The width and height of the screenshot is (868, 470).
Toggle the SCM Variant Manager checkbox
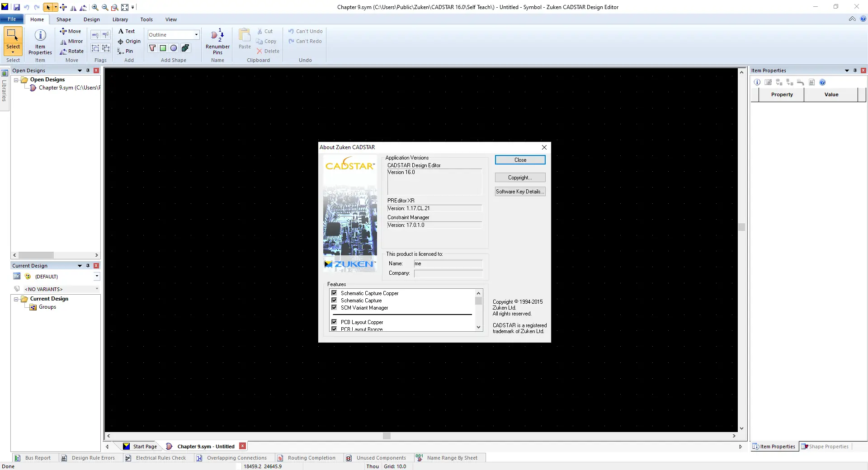pos(334,308)
